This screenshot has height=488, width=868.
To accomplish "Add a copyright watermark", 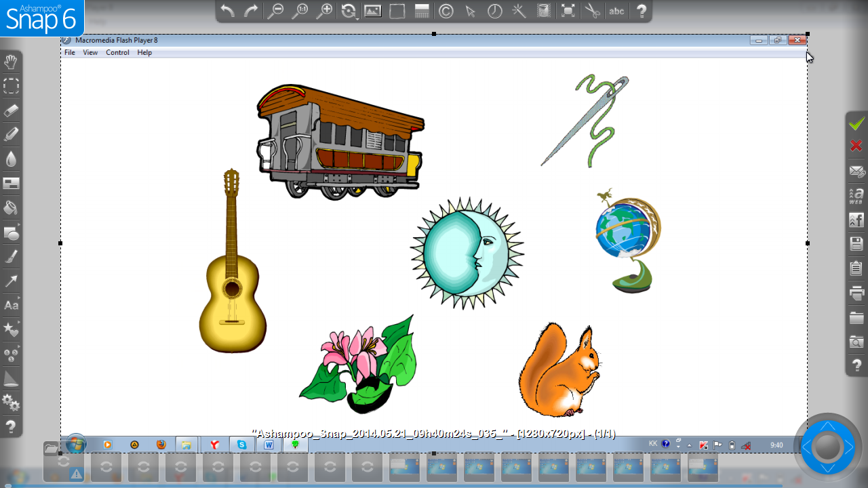I will click(446, 11).
